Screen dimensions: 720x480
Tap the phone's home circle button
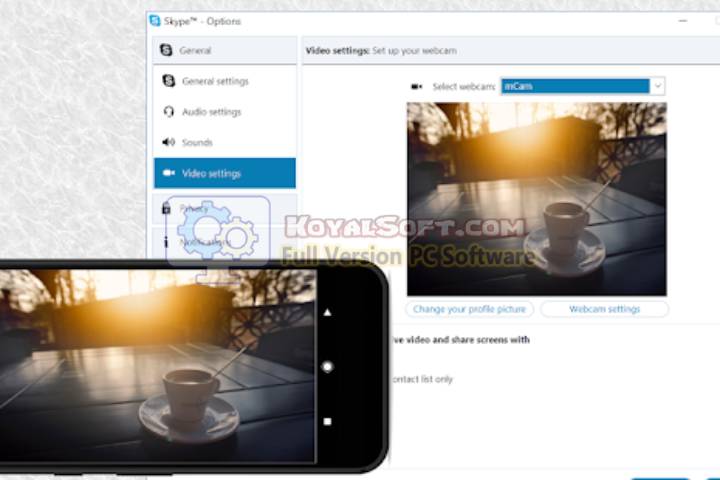pyautogui.click(x=327, y=367)
